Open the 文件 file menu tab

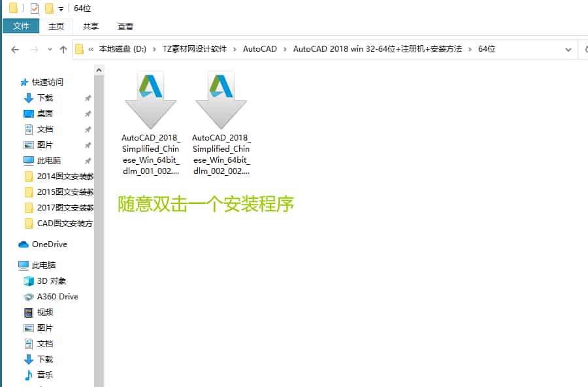coord(21,27)
